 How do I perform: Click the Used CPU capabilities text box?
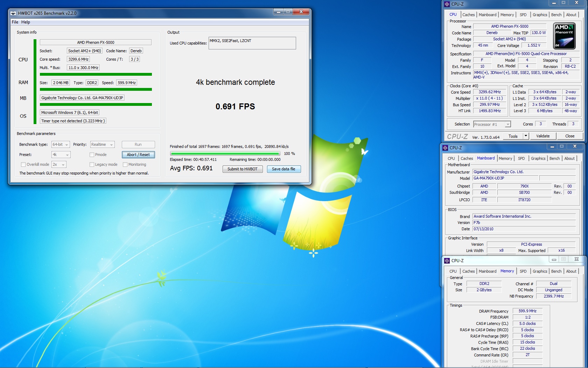tap(252, 43)
